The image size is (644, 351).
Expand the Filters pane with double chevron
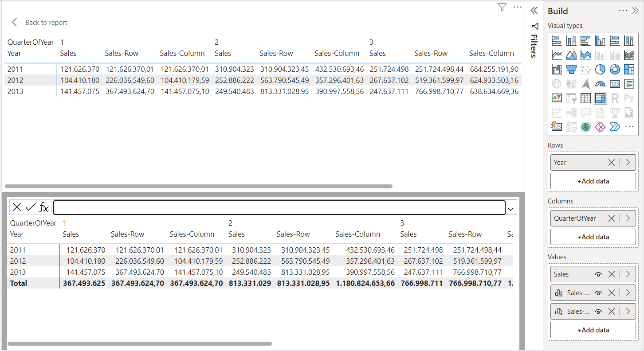534,11
